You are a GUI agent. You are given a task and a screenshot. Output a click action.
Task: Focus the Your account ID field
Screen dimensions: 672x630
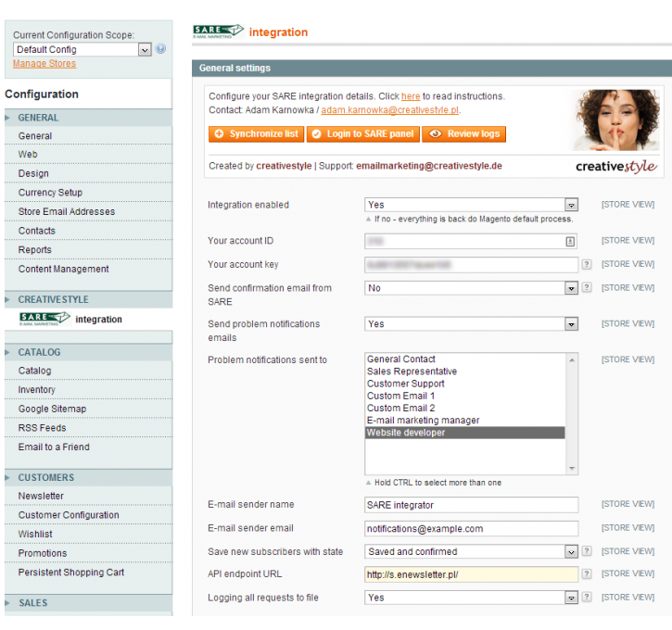click(x=471, y=241)
